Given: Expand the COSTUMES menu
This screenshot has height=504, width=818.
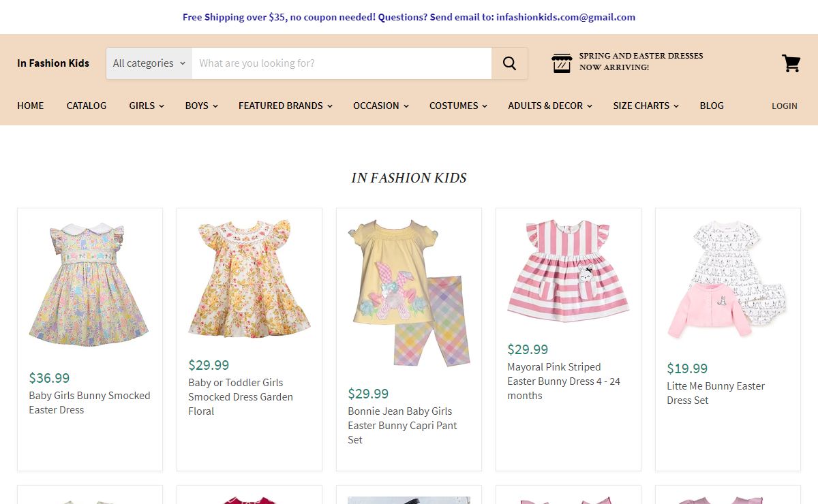Looking at the screenshot, I should (458, 106).
